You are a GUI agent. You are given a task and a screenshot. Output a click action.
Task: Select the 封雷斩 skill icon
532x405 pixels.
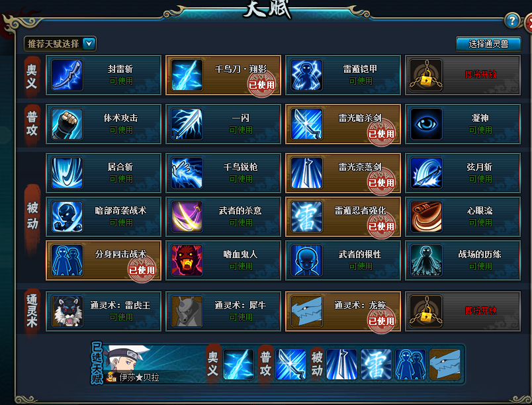pyautogui.click(x=67, y=75)
